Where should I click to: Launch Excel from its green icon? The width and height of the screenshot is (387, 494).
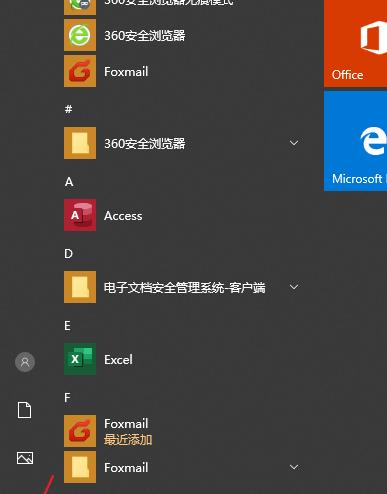pos(80,359)
